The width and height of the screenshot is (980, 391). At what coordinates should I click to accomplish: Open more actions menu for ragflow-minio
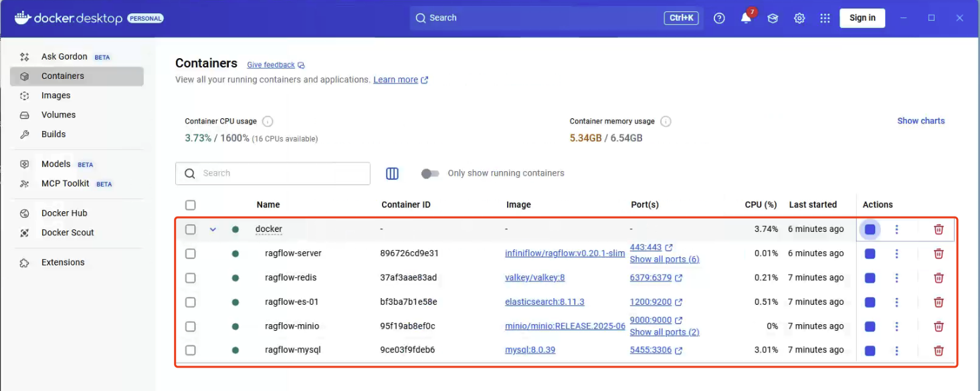point(896,327)
